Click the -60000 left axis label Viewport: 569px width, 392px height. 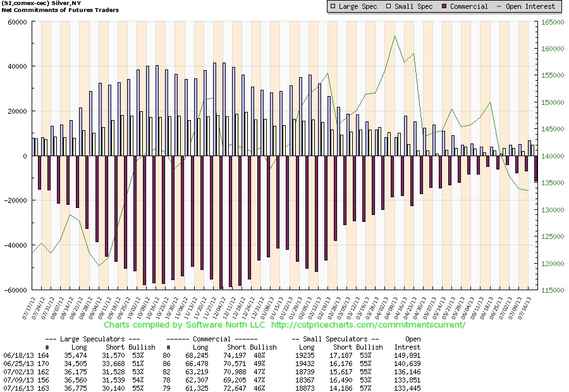[16, 290]
